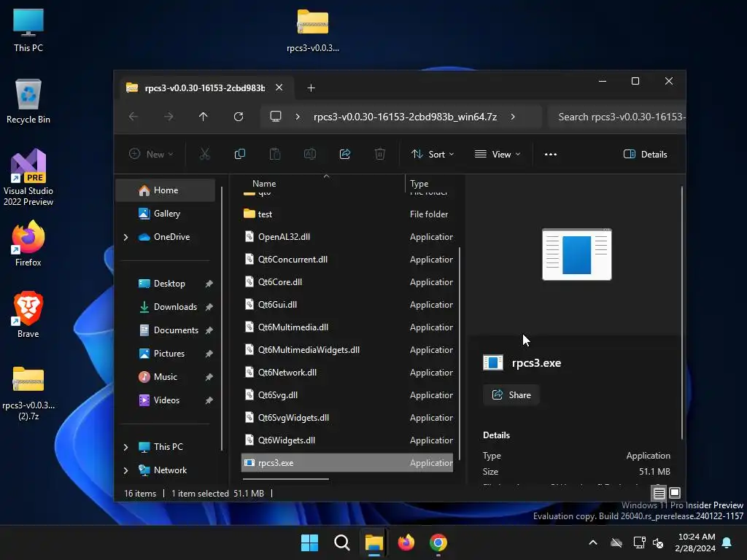Sort by Type column header
Screen dimensions: 747x560
coord(419,183)
